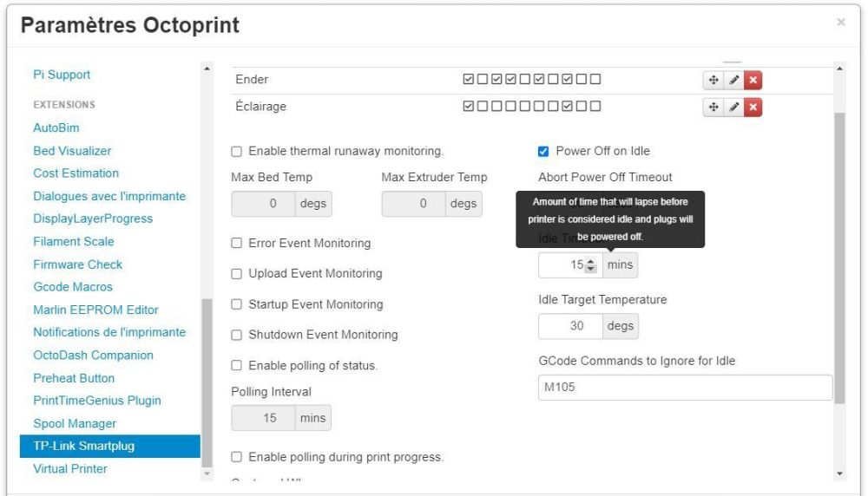Click the move icon in Éclairage row
Viewport: 868px width, 496px height.
pyautogui.click(x=713, y=107)
